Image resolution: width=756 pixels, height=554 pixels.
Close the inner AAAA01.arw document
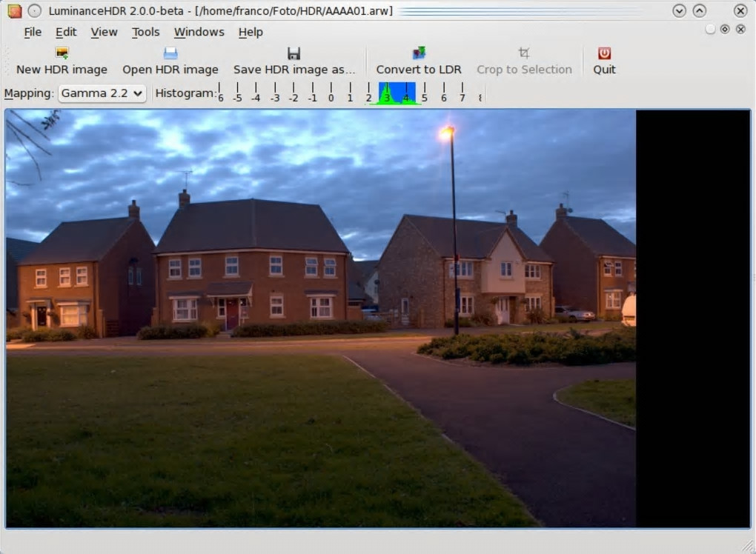pos(740,30)
